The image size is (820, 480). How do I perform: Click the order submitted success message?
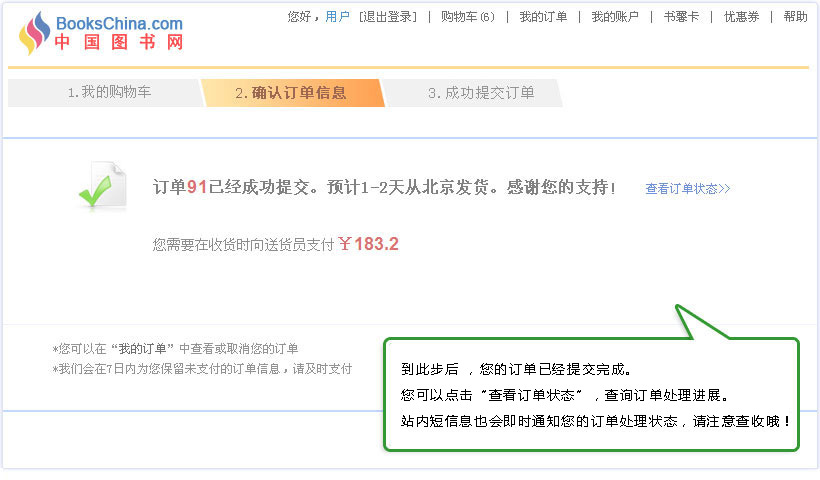point(384,187)
